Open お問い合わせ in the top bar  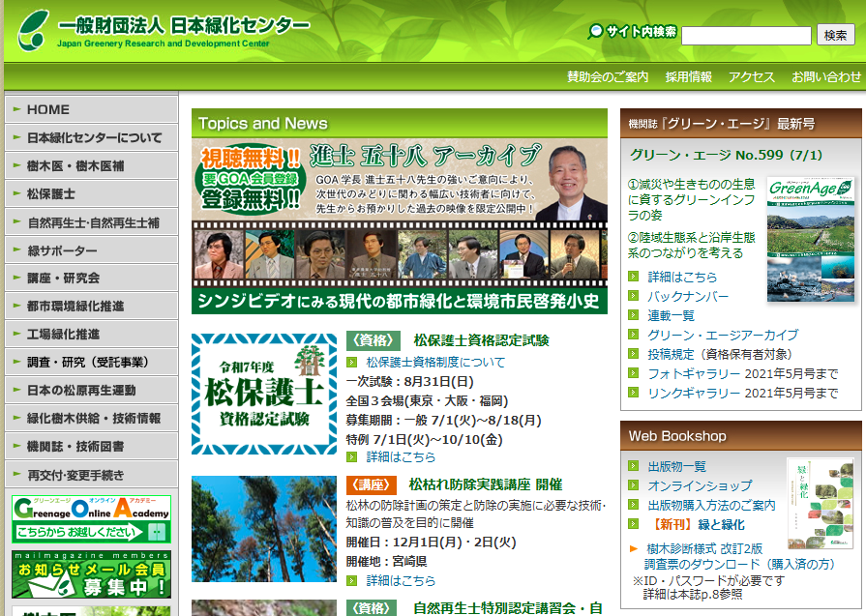point(826,76)
